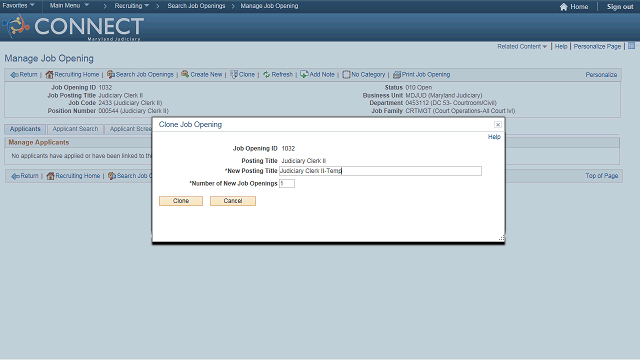The height and width of the screenshot is (360, 640).
Task: Open the Main Menu dropdown
Action: (x=69, y=5)
